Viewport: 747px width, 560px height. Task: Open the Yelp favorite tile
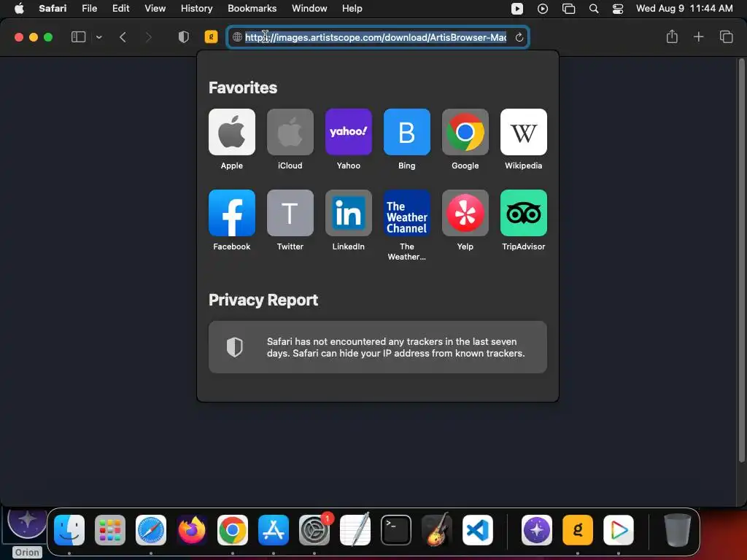tap(465, 213)
